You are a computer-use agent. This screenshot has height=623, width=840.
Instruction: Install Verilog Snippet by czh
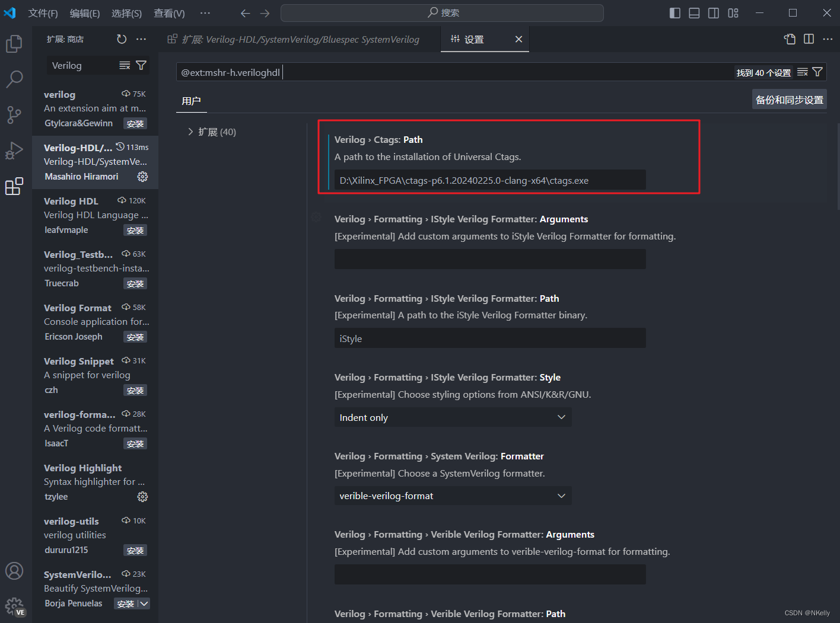(135, 390)
